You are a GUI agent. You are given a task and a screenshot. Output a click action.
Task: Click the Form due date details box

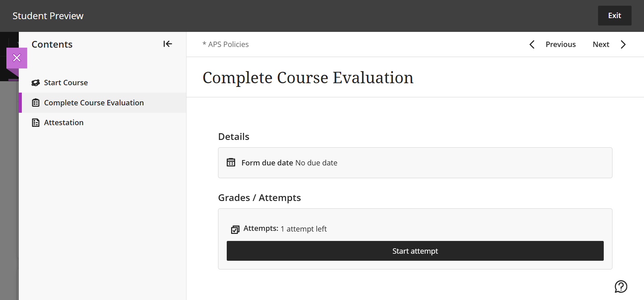click(415, 163)
